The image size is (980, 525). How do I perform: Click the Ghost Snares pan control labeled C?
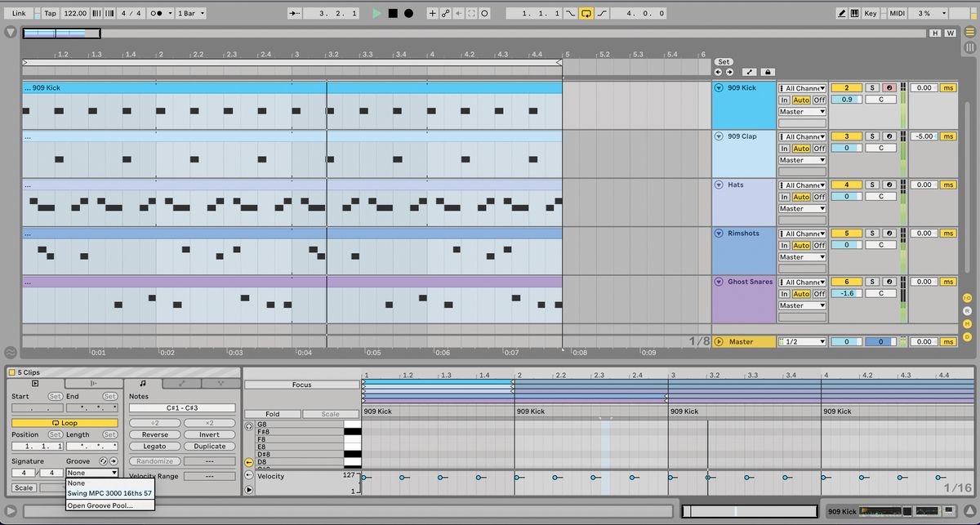[x=881, y=293]
